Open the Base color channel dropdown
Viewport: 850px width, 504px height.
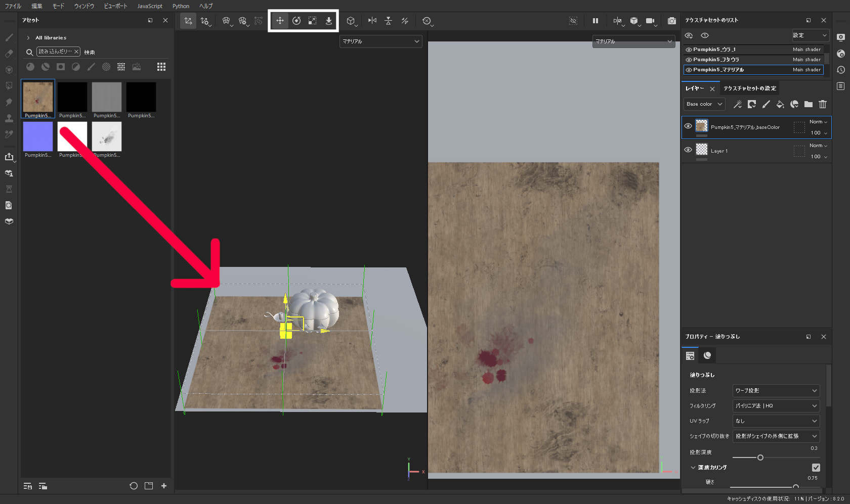(704, 104)
